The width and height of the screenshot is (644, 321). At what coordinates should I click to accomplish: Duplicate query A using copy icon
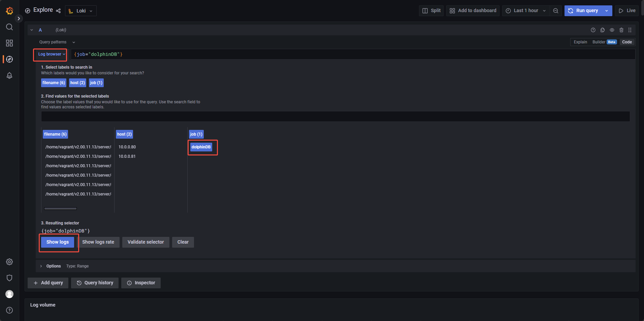[603, 30]
